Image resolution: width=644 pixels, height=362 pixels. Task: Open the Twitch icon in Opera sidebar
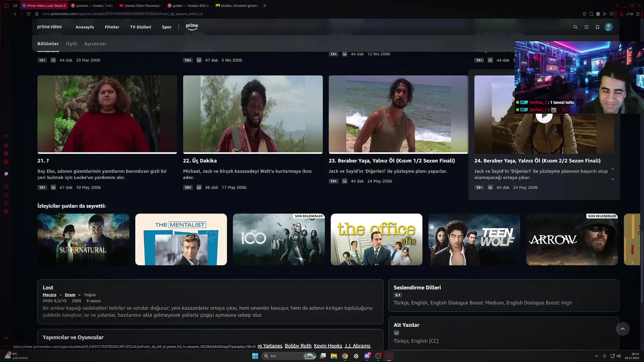coord(6,174)
